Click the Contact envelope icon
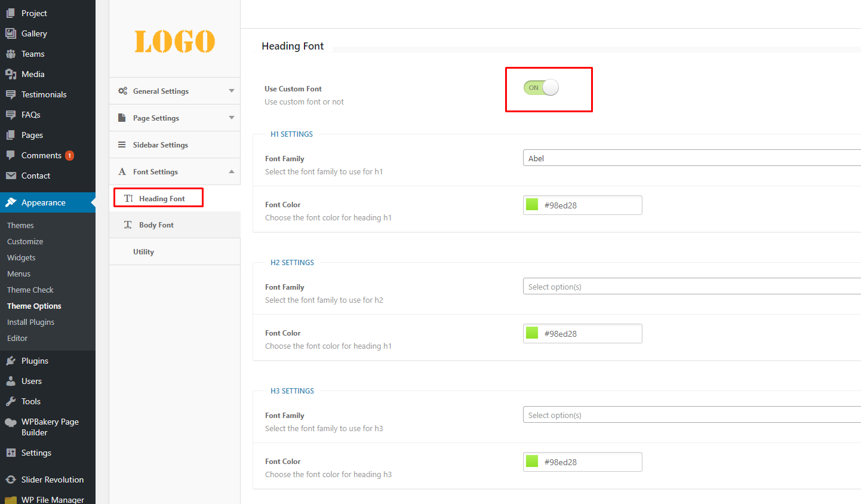 point(11,176)
